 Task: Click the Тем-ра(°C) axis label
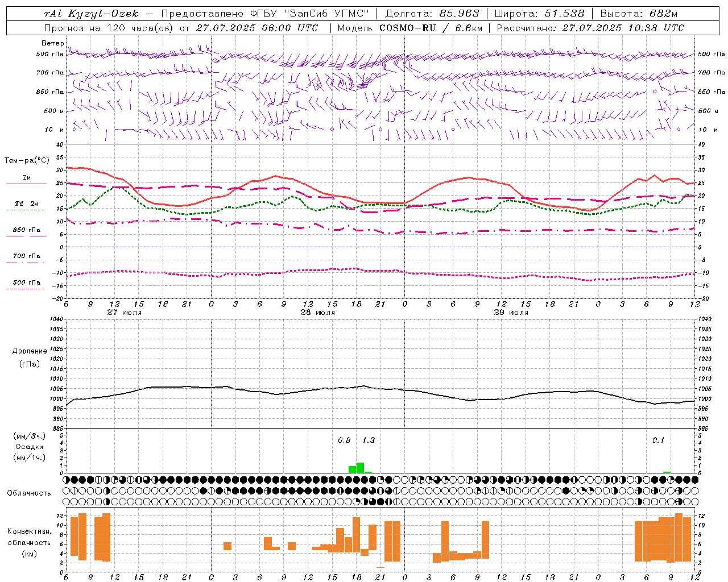(27, 161)
